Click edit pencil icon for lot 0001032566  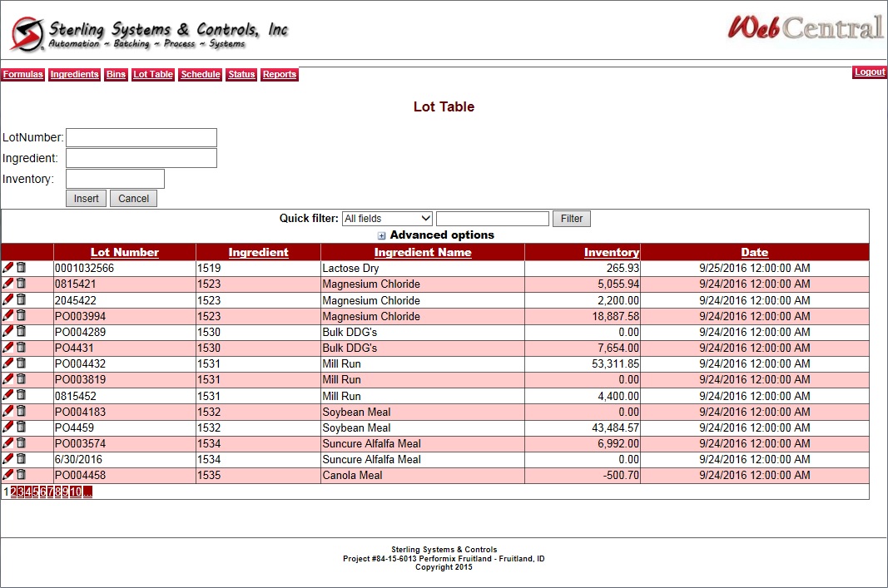point(7,268)
